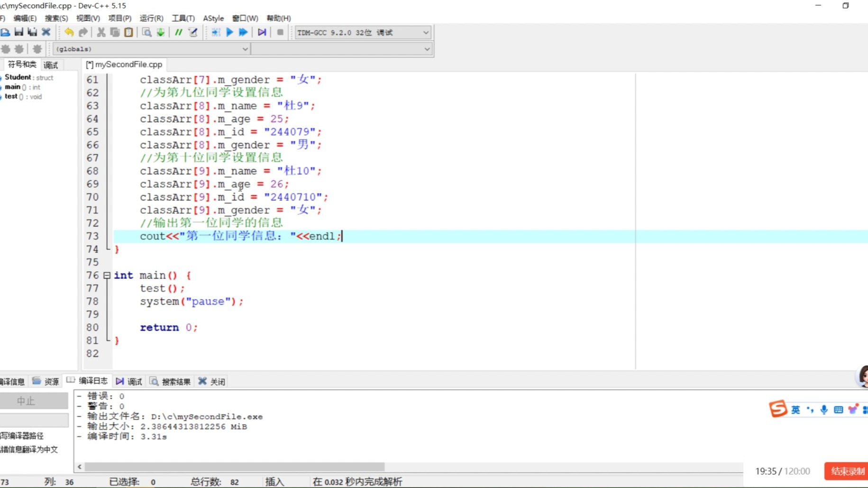Switch to the 资源 bottom panel tab

(x=46, y=381)
